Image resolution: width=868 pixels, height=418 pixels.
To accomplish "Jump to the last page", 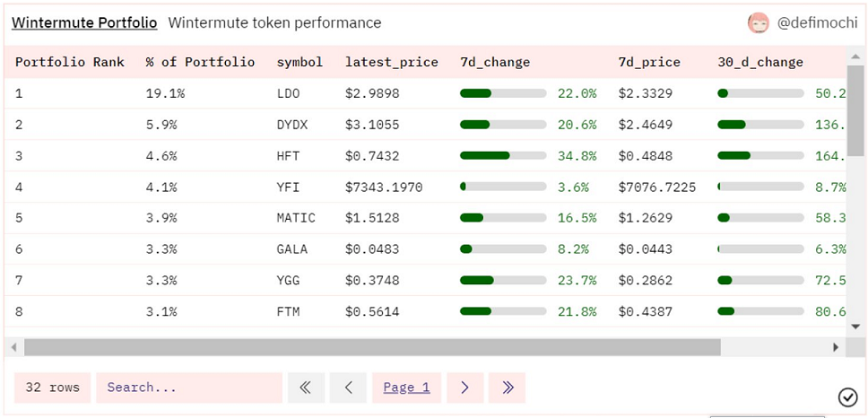I will coord(508,388).
